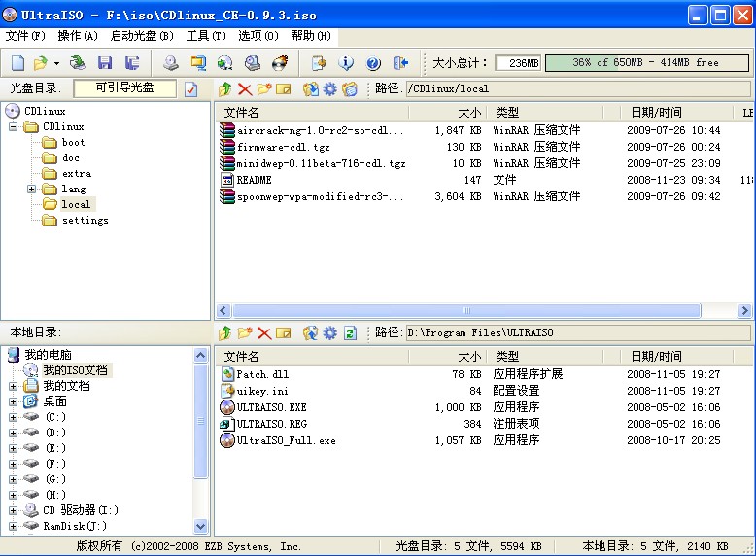Collapse the CDlinux folder tree node
This screenshot has height=556, width=756.
(13, 126)
